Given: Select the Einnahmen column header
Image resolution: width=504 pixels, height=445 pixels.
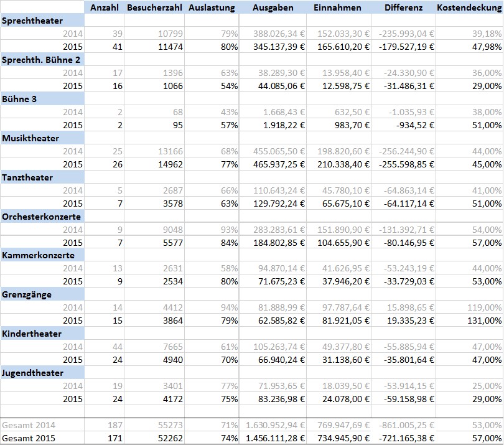Looking at the screenshot, I should point(338,7).
